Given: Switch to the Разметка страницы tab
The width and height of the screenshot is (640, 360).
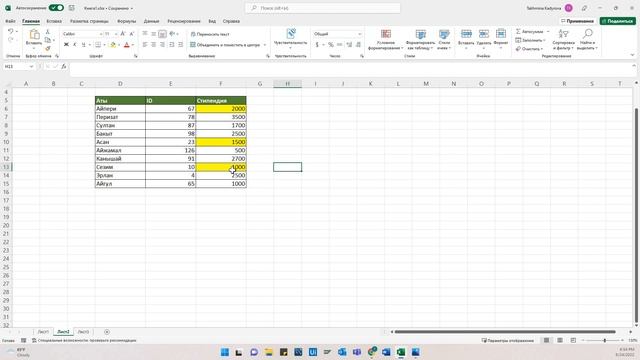Looking at the screenshot, I should pos(89,21).
